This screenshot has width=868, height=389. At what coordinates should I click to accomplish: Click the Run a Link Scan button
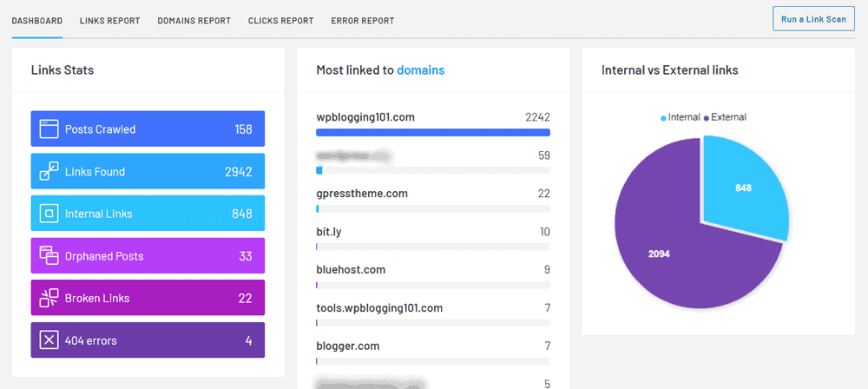[x=813, y=19]
